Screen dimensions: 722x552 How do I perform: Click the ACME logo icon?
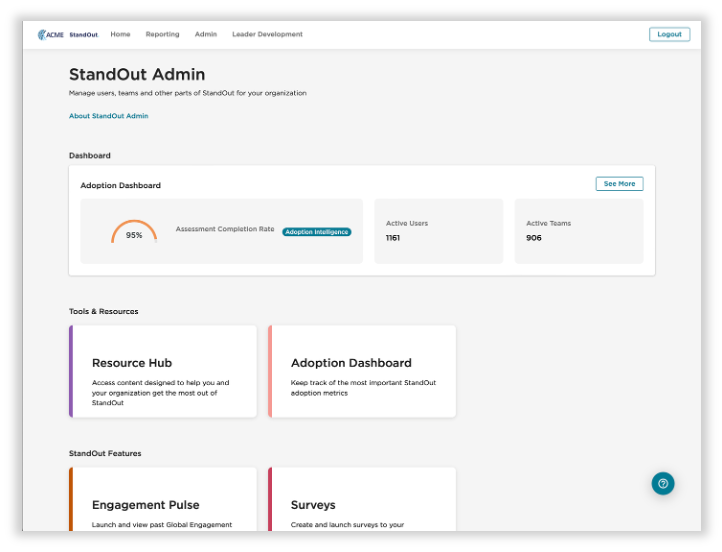click(x=50, y=34)
